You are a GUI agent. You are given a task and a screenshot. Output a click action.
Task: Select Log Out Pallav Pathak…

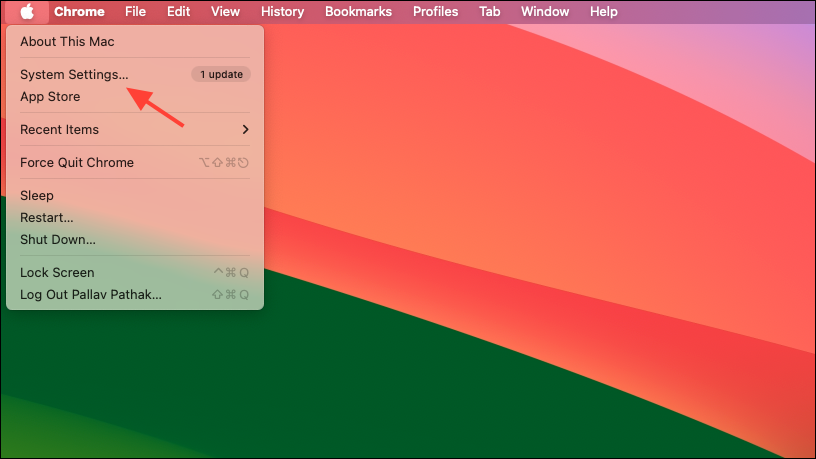tap(135, 295)
